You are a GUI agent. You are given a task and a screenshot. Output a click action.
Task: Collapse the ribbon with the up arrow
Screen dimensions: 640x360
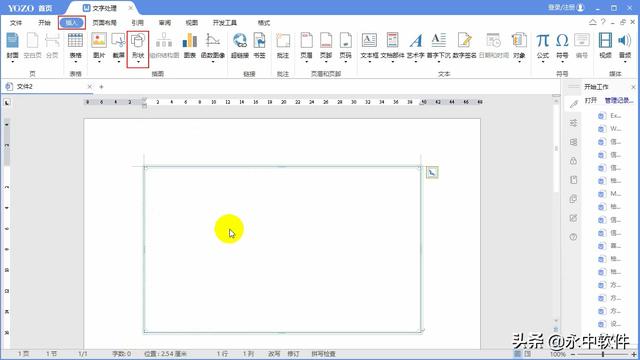[593, 22]
